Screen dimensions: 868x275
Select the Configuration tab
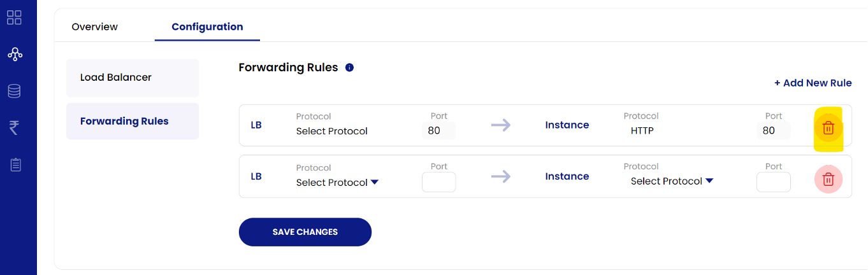click(x=207, y=27)
